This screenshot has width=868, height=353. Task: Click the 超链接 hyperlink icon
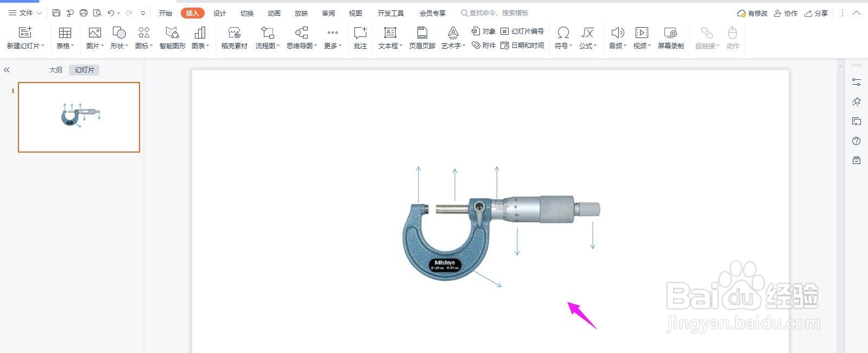(707, 33)
